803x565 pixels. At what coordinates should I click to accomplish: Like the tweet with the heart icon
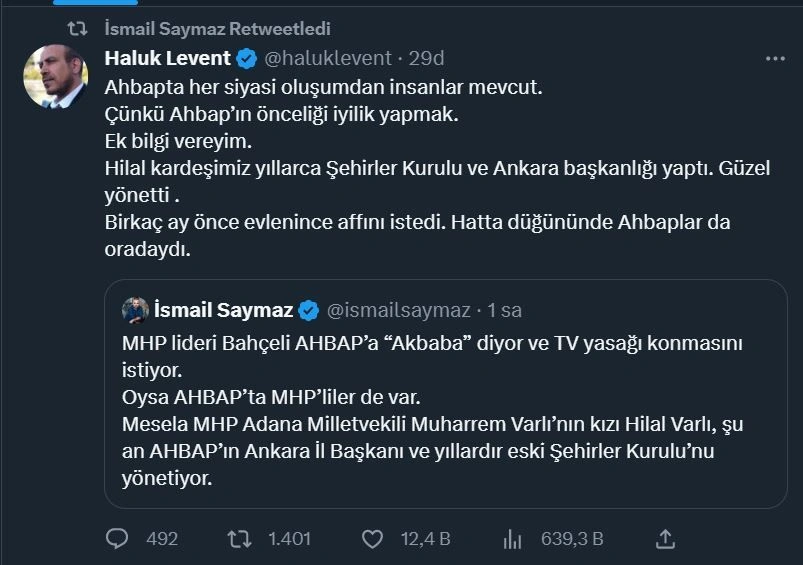(373, 539)
